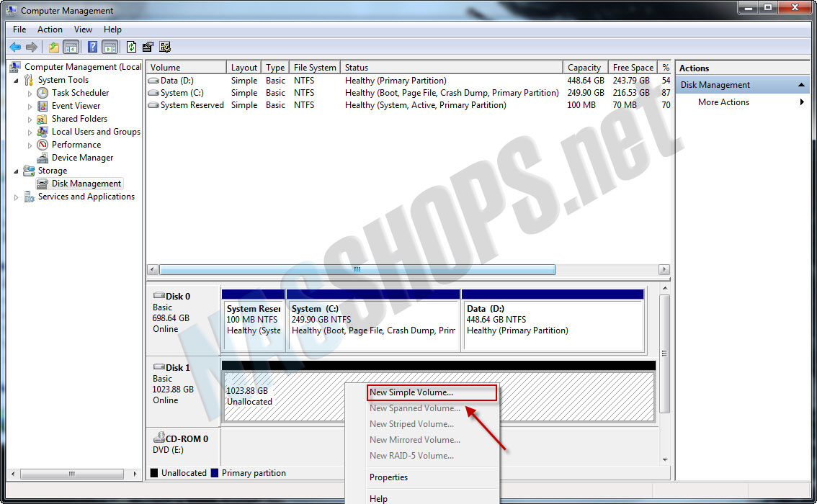
Task: Click the Up one level folder icon
Action: [x=53, y=48]
